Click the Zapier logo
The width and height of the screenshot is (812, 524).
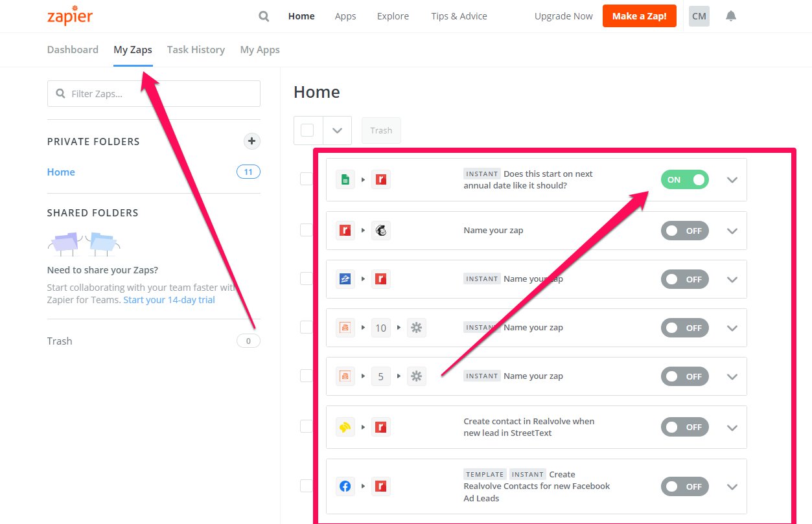pyautogui.click(x=69, y=16)
